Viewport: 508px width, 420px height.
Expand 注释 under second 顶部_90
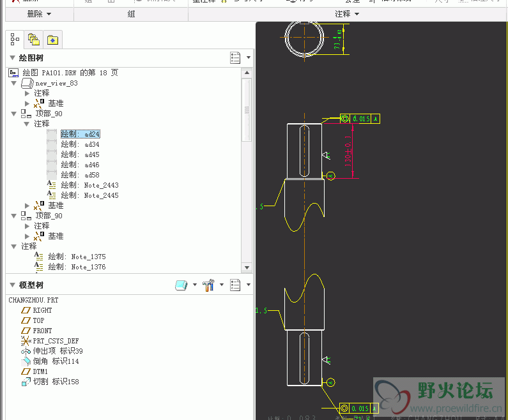point(27,226)
